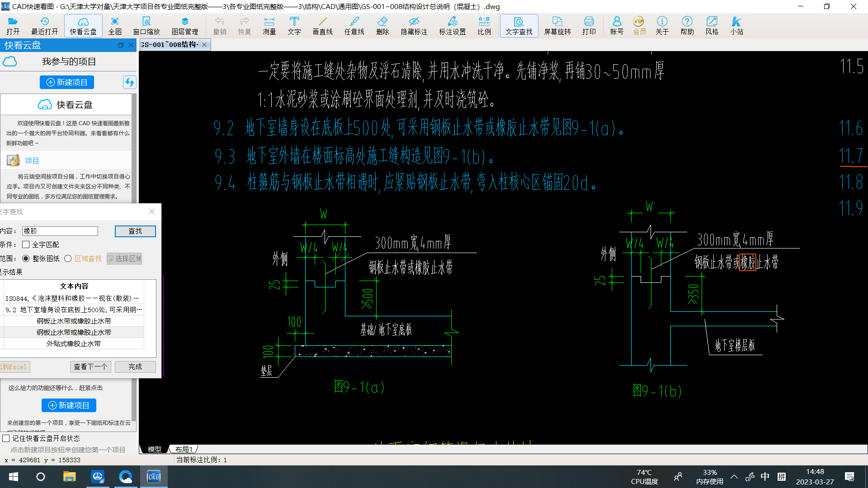The width and height of the screenshot is (868, 488).
Task: Refresh cloud projects with sync icon
Action: pos(130,82)
